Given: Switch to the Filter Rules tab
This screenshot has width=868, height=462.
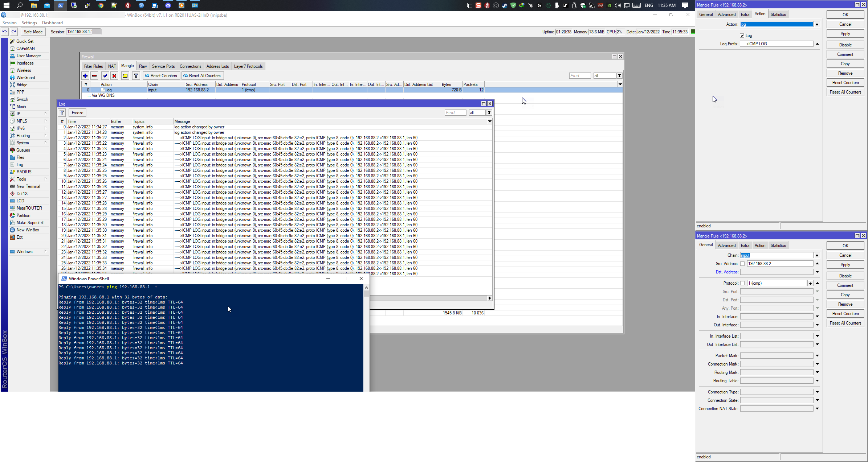Looking at the screenshot, I should tap(93, 66).
